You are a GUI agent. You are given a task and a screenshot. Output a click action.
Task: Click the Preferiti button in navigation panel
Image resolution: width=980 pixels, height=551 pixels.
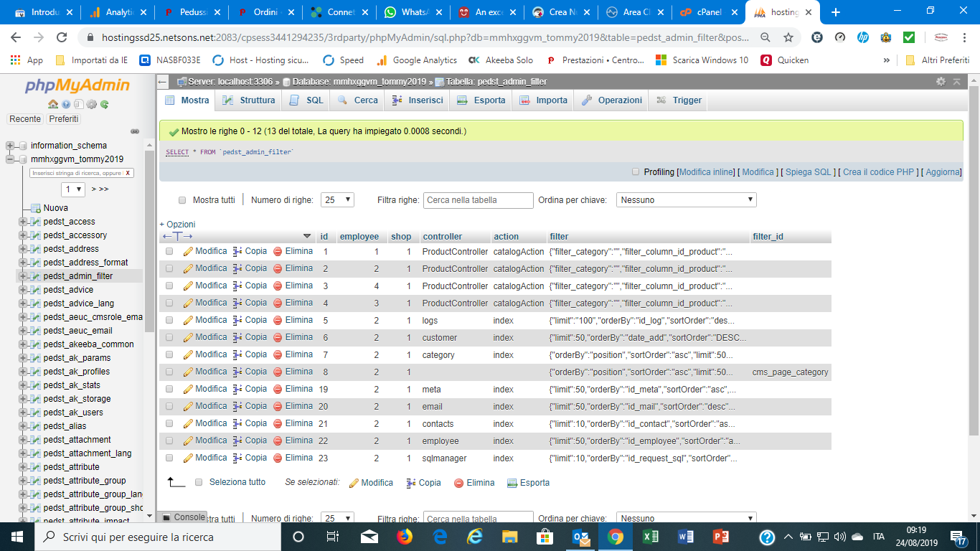[64, 119]
